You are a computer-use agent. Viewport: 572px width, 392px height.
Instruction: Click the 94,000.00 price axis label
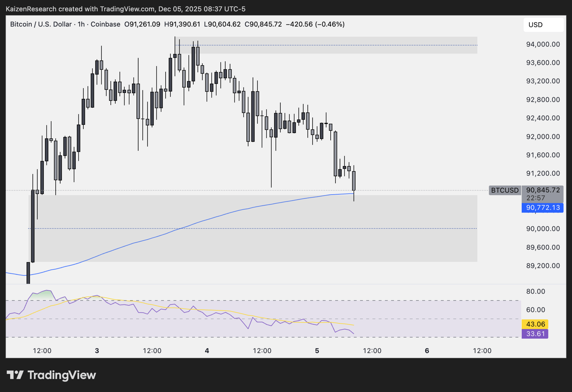(543, 44)
